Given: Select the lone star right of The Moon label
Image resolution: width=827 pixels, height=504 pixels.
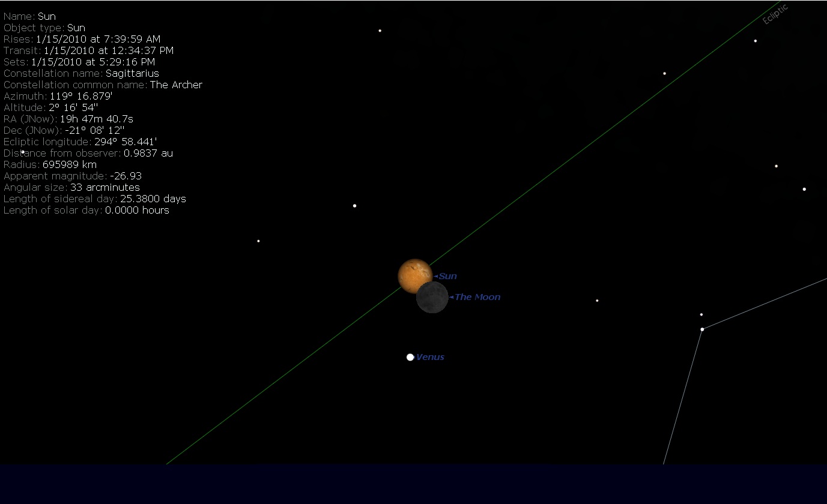Looking at the screenshot, I should (597, 301).
